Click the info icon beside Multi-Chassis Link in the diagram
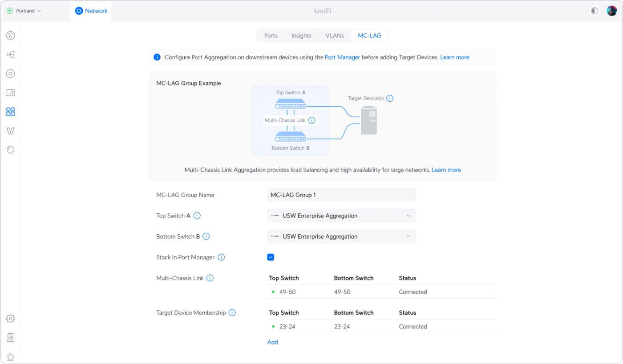 312,120
